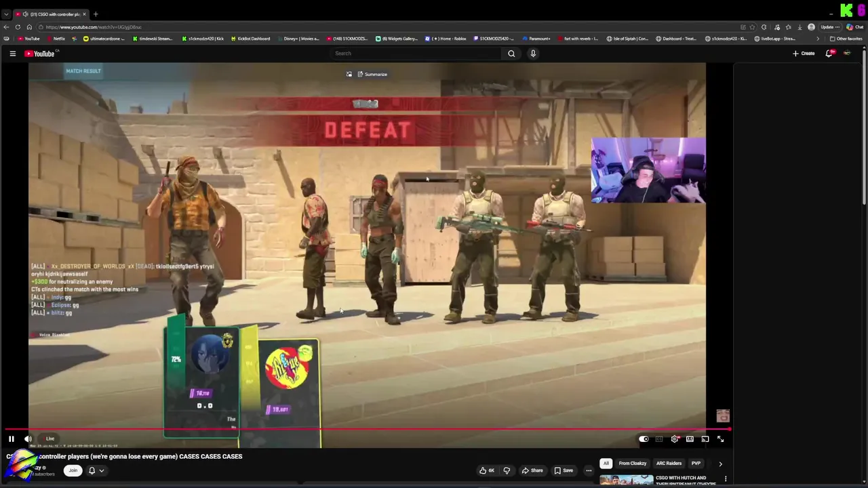Open YouTube notifications bell
The width and height of the screenshot is (868, 488).
pos(829,54)
